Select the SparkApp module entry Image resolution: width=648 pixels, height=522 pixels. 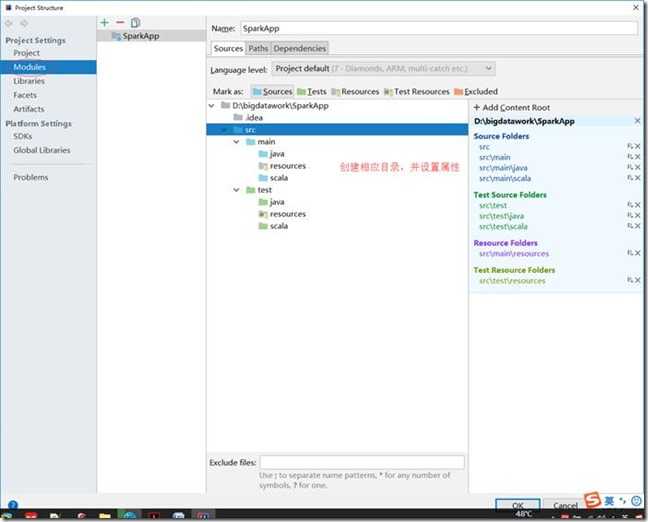(151, 36)
